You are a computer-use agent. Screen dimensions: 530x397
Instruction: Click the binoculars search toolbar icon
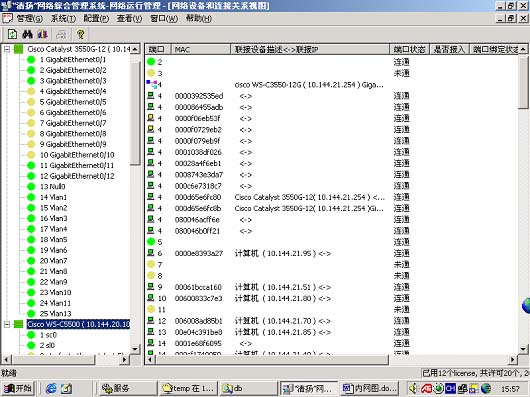[27, 34]
